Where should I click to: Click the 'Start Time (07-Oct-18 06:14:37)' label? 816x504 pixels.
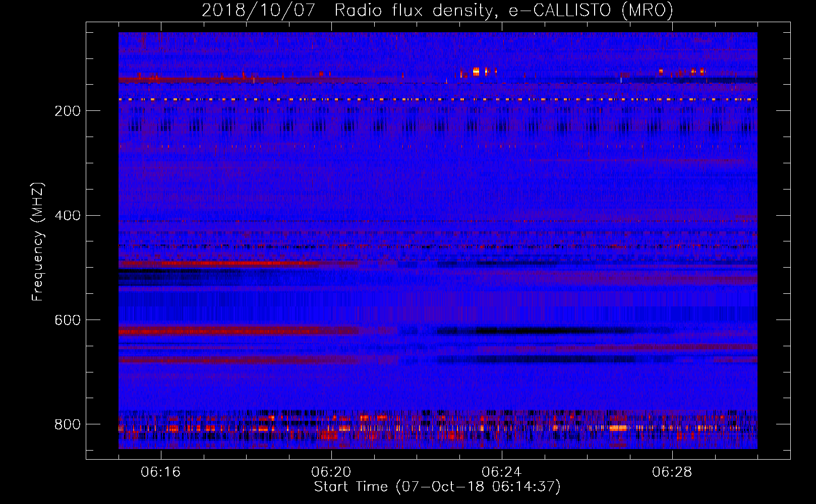tap(437, 487)
